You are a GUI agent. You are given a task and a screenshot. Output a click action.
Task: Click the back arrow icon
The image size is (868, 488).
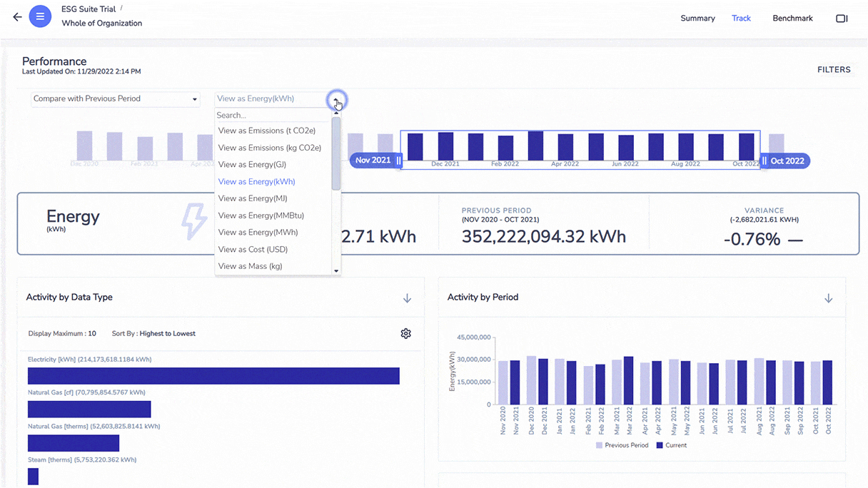[x=16, y=16]
